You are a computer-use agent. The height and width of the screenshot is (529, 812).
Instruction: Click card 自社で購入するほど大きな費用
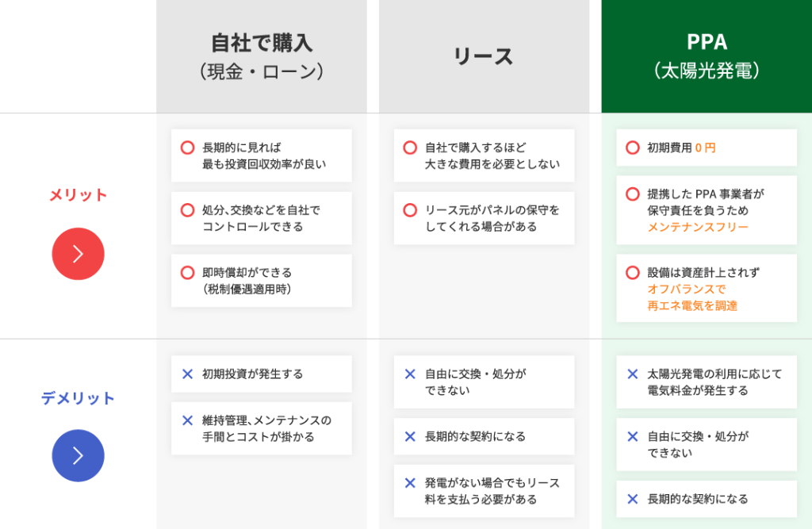point(484,155)
